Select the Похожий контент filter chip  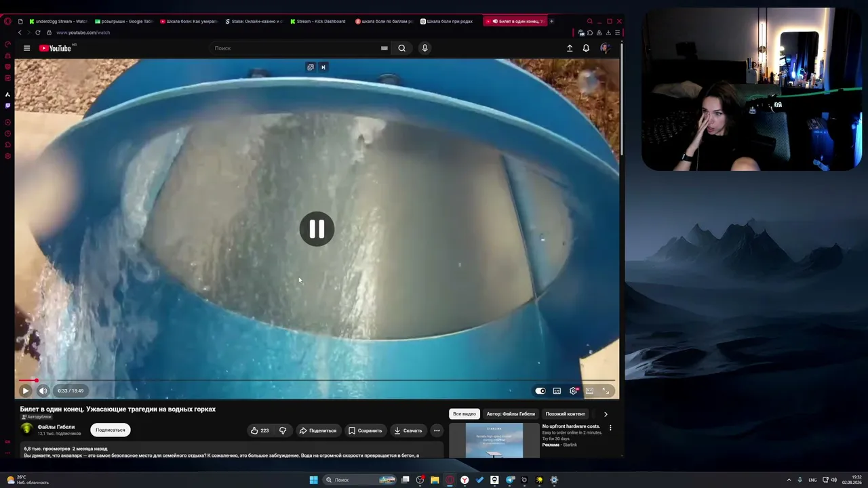(x=565, y=414)
